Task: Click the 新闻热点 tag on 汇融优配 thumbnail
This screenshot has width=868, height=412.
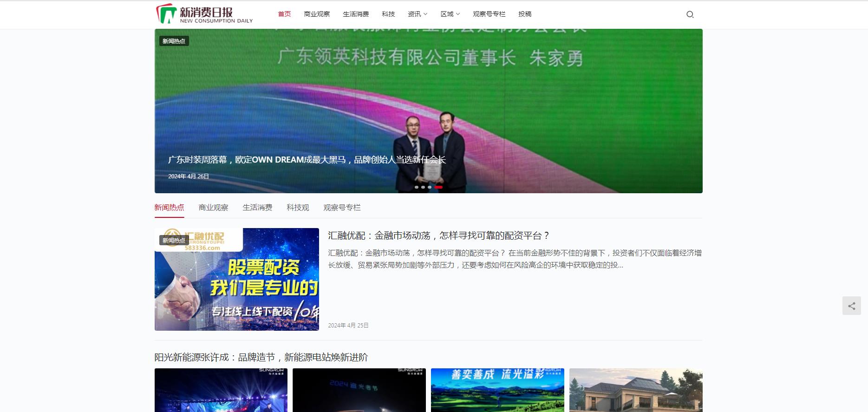Action: coord(174,240)
